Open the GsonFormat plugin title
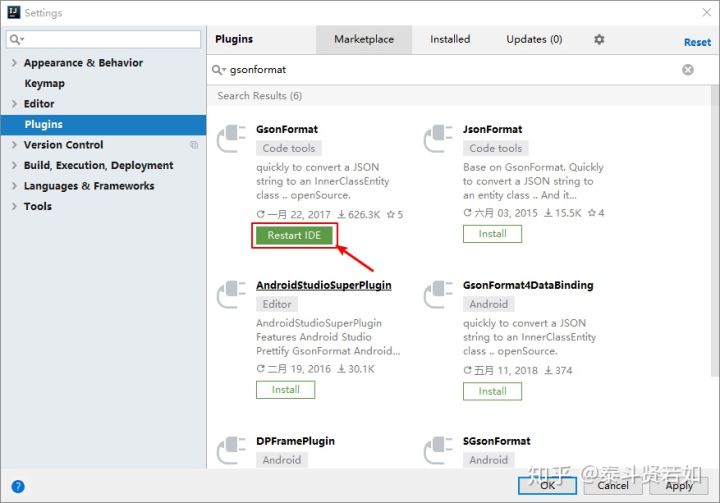Screen dimensions: 720x503 [287, 130]
